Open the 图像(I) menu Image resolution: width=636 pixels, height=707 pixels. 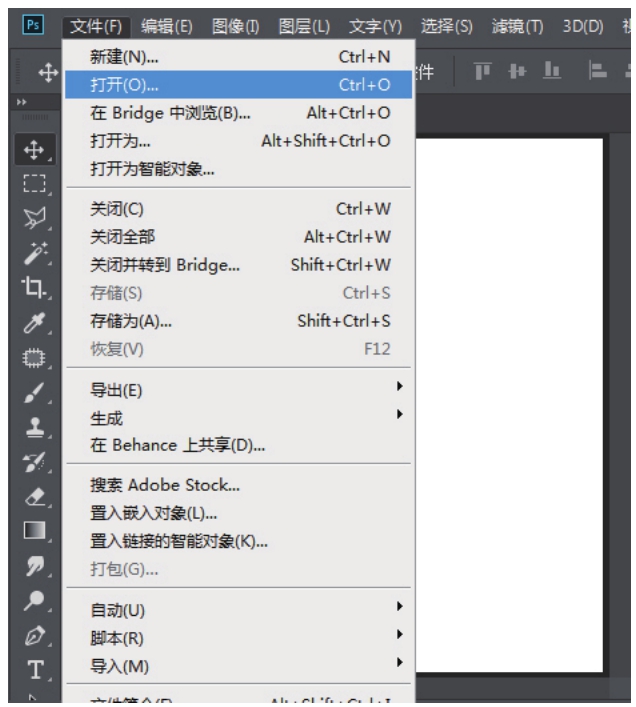click(x=236, y=27)
